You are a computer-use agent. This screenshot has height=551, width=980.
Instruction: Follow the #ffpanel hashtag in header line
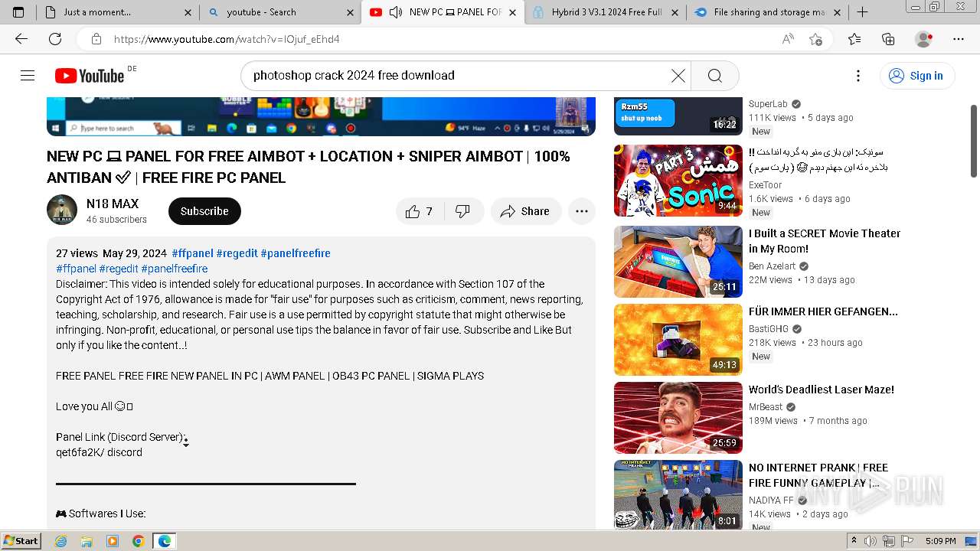tap(192, 253)
